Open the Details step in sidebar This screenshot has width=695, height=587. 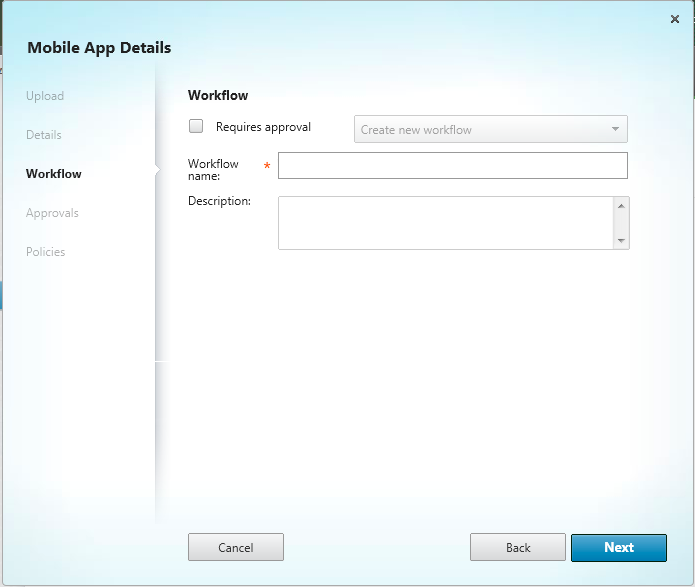coord(44,135)
